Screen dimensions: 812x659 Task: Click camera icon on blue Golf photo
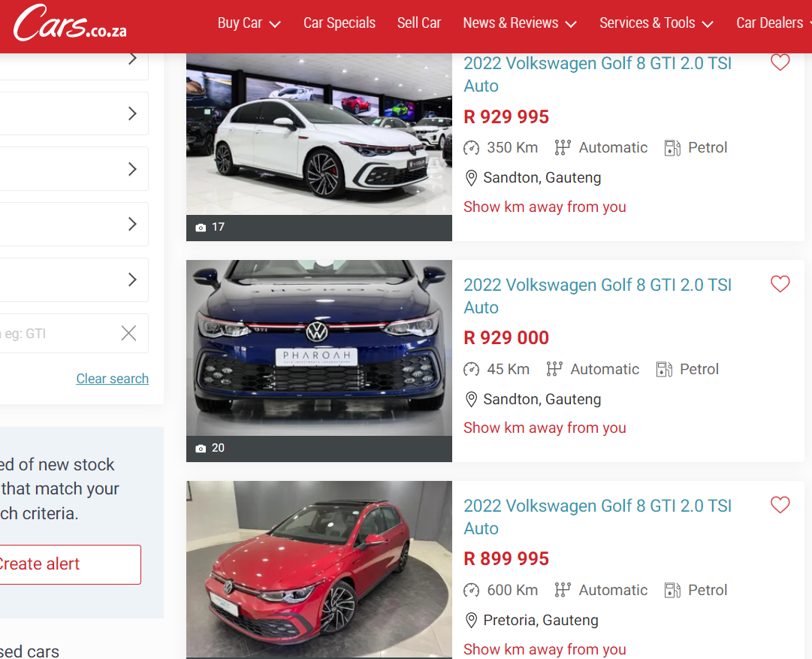201,449
